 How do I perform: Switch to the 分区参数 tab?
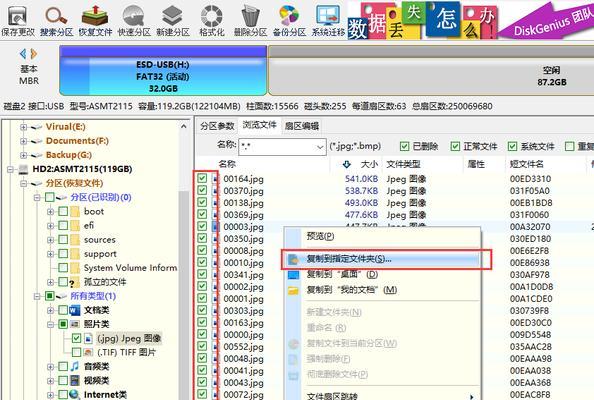pos(217,126)
